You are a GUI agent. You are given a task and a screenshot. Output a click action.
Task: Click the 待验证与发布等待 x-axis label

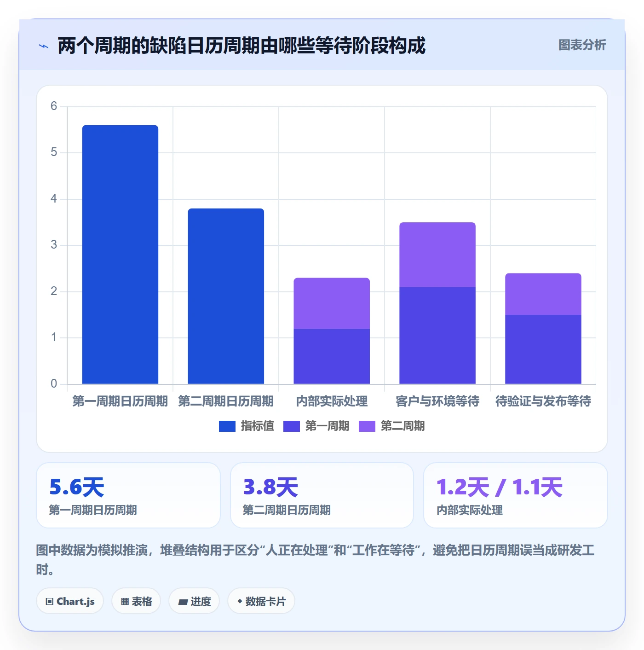click(x=543, y=401)
